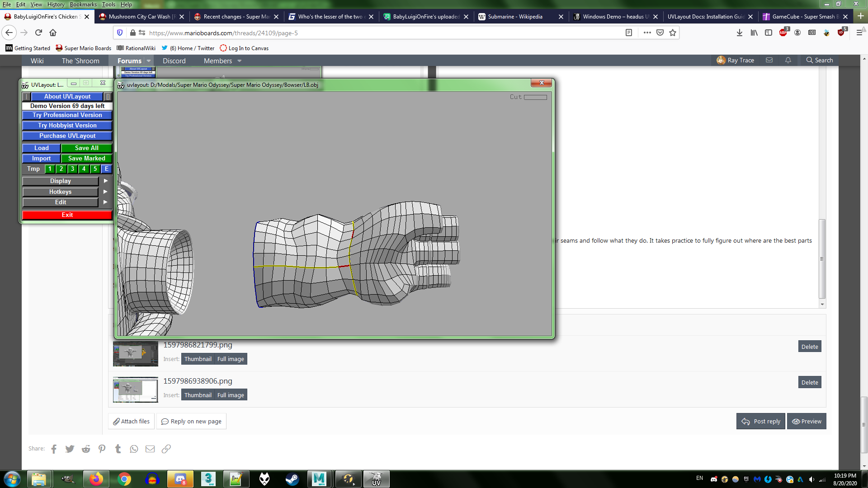Share thread via email icon
The image size is (868, 488).
[x=150, y=449]
